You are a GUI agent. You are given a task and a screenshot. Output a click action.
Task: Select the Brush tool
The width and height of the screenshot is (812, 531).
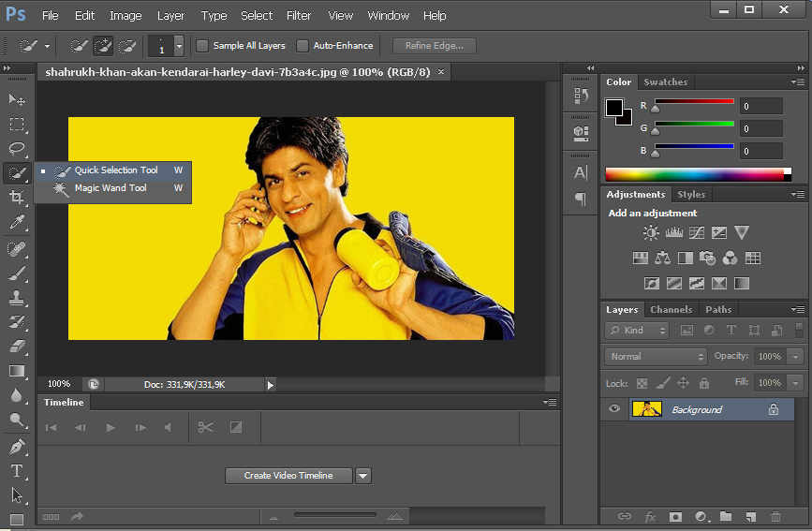16,273
